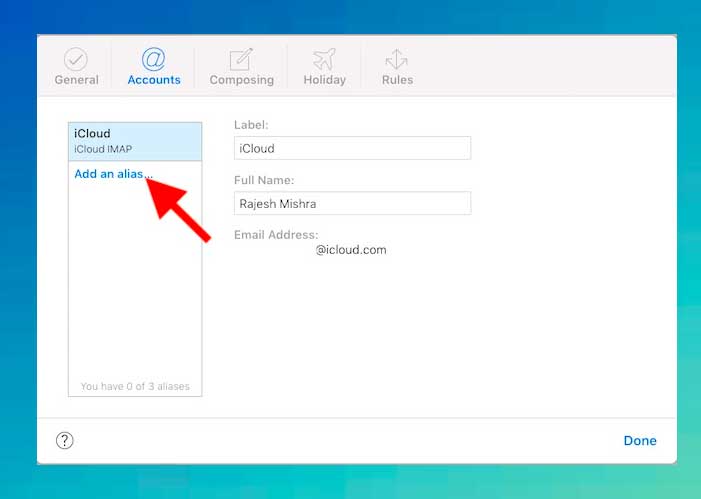Click the 'Label:' field caption
701x499 pixels.
pos(251,125)
